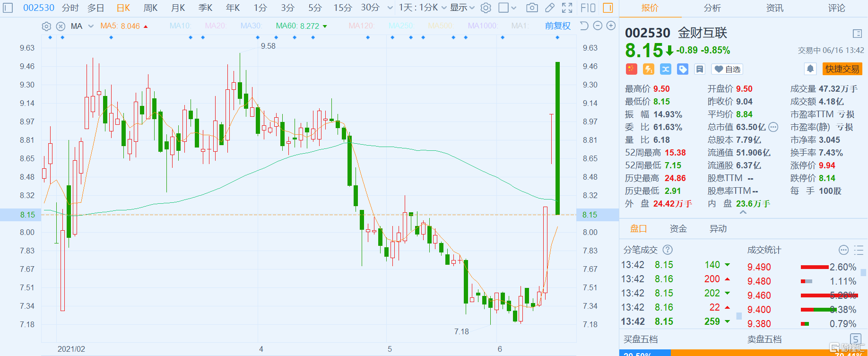Image resolution: width=868 pixels, height=356 pixels.
Task: Take a chart screenshot with camera icon
Action: [532, 8]
